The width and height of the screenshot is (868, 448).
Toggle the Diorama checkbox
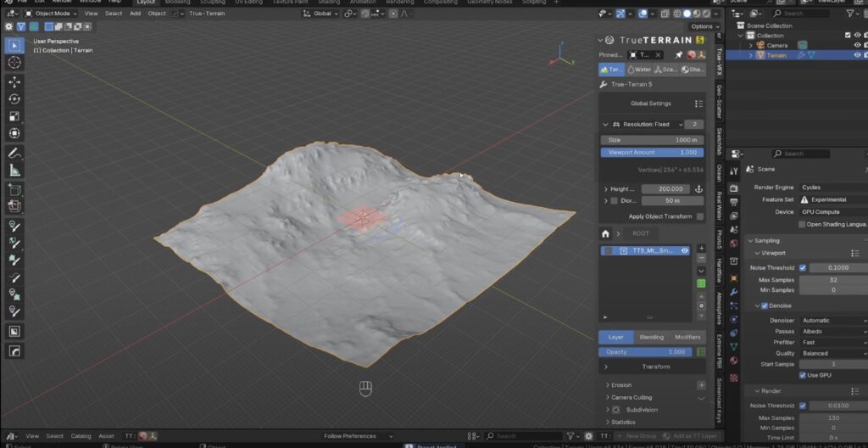pyautogui.click(x=614, y=201)
